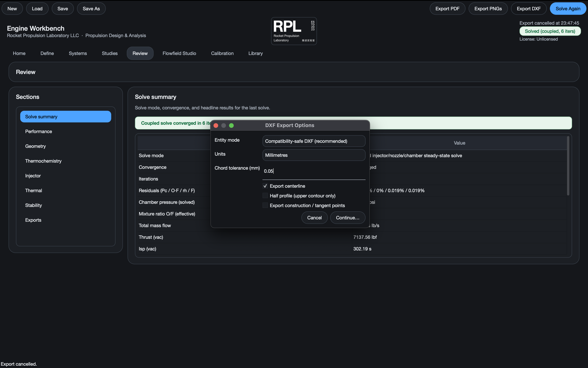Open the Entity mode dropdown
The image size is (588, 368).
coord(314,141)
